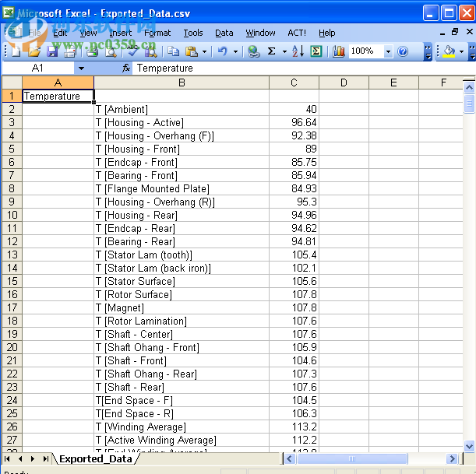This screenshot has width=476, height=474.
Task: Undo the last action
Action: point(223,51)
